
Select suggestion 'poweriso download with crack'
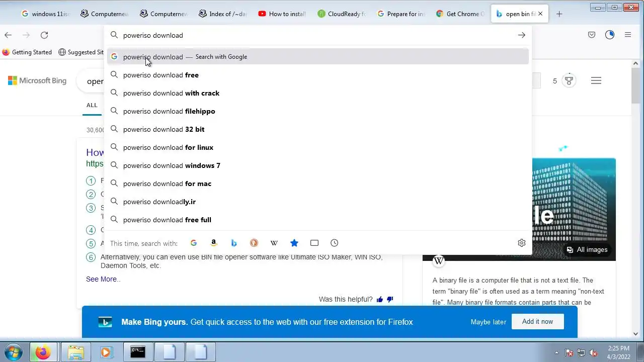pyautogui.click(x=318, y=93)
